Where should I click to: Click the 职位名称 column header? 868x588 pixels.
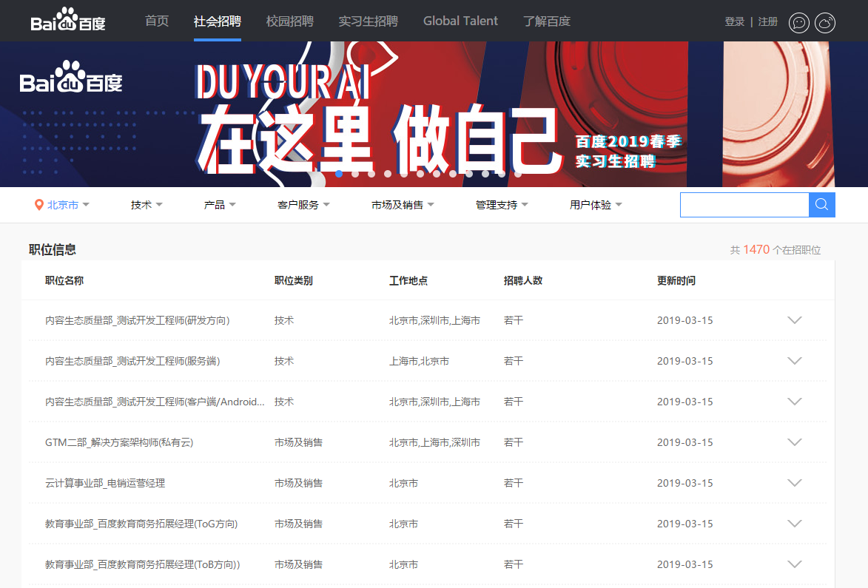click(x=64, y=280)
